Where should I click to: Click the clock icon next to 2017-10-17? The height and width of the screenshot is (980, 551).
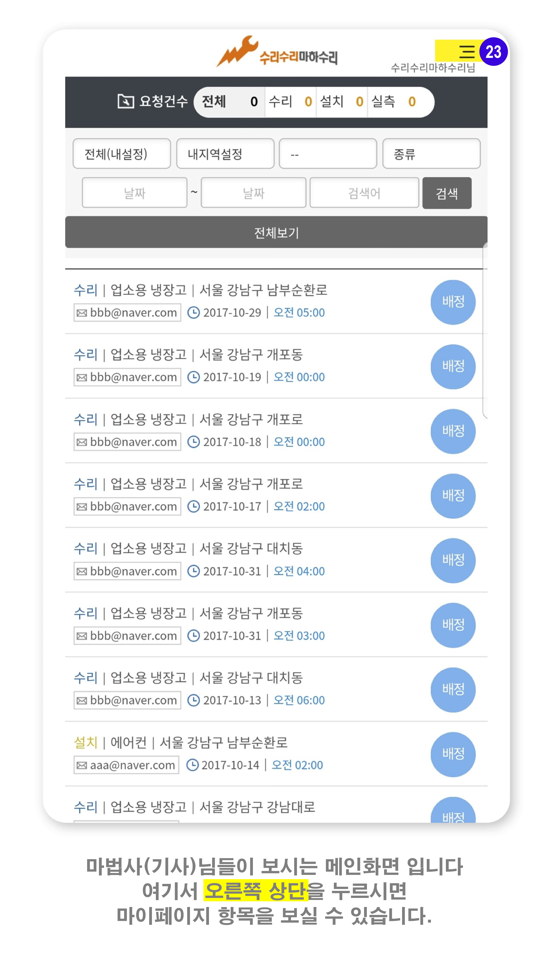click(x=194, y=506)
